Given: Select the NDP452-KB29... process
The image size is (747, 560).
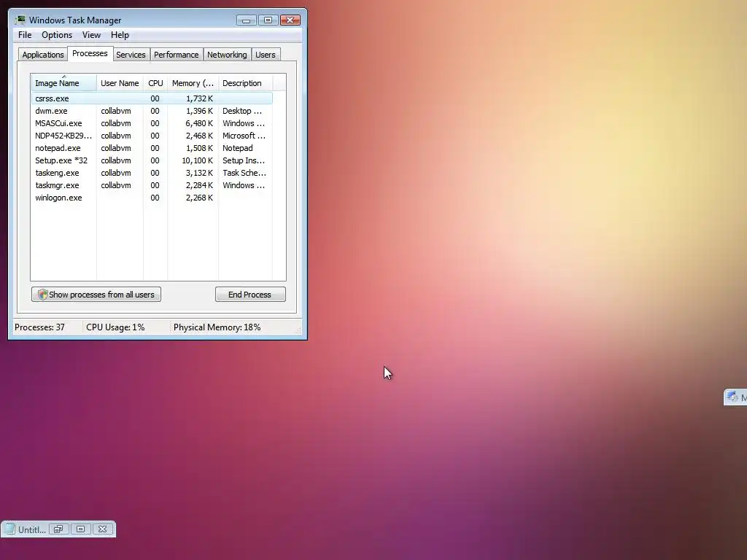Looking at the screenshot, I should pos(152,136).
